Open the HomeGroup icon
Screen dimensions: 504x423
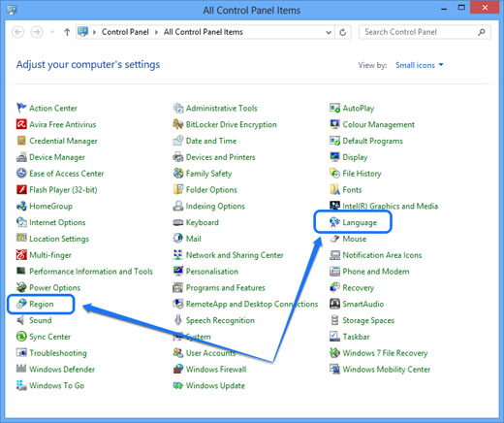(x=21, y=206)
